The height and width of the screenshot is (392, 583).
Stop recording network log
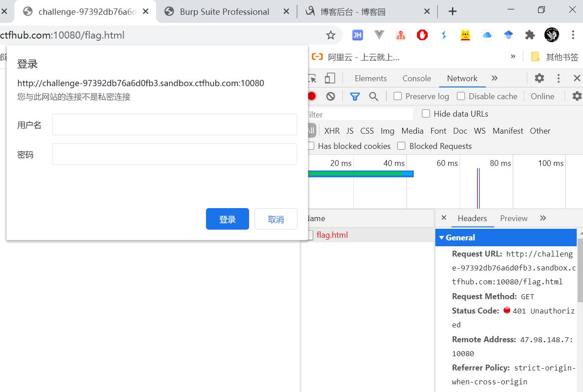311,96
